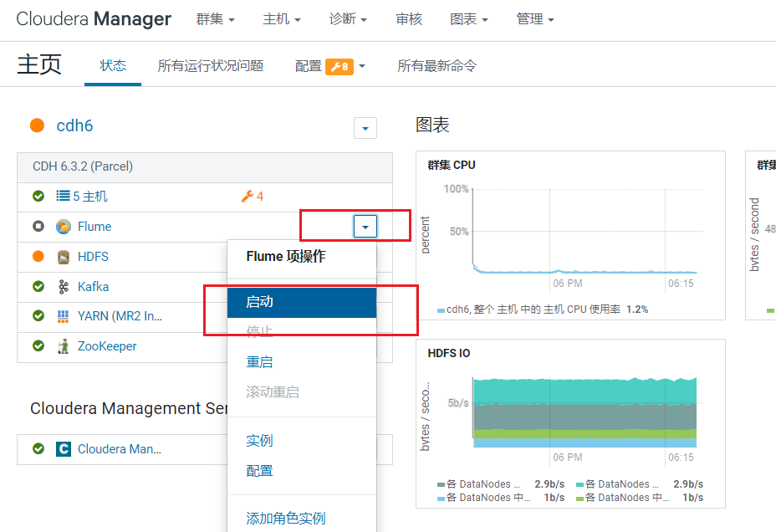Viewport: 776px width, 532px height.
Task: Open the 5 主机 hosts link
Action: point(90,197)
